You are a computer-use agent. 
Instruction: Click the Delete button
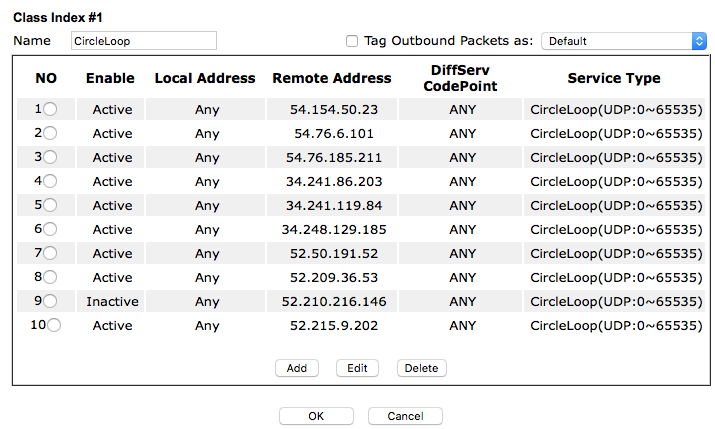pyautogui.click(x=421, y=368)
